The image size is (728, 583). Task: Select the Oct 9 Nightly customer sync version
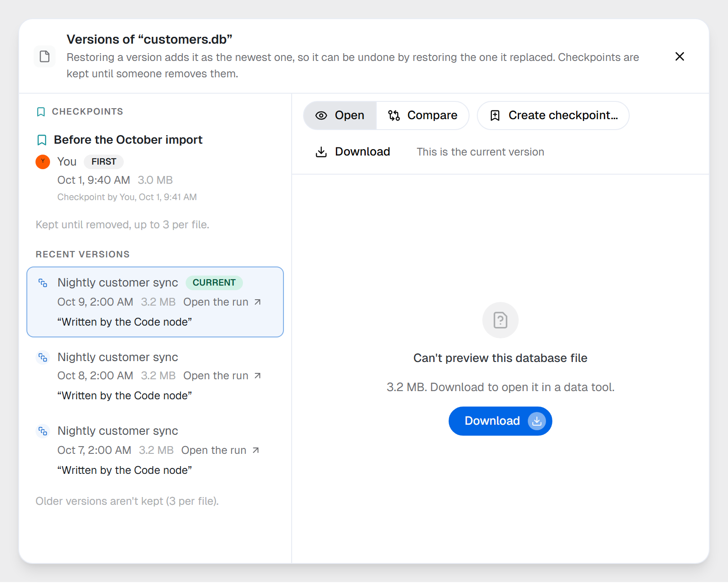pos(155,302)
